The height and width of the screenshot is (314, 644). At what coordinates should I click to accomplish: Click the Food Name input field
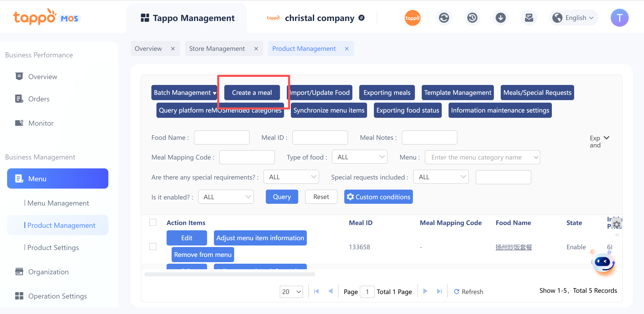coord(222,138)
